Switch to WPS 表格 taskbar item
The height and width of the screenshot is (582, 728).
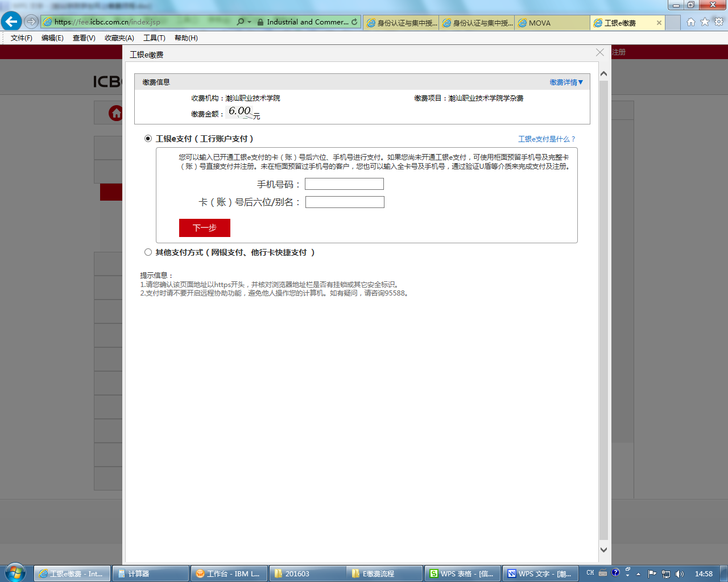click(x=462, y=573)
